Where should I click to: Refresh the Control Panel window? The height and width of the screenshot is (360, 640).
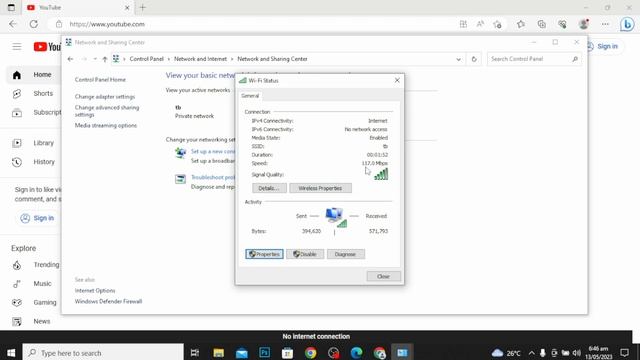[x=474, y=59]
